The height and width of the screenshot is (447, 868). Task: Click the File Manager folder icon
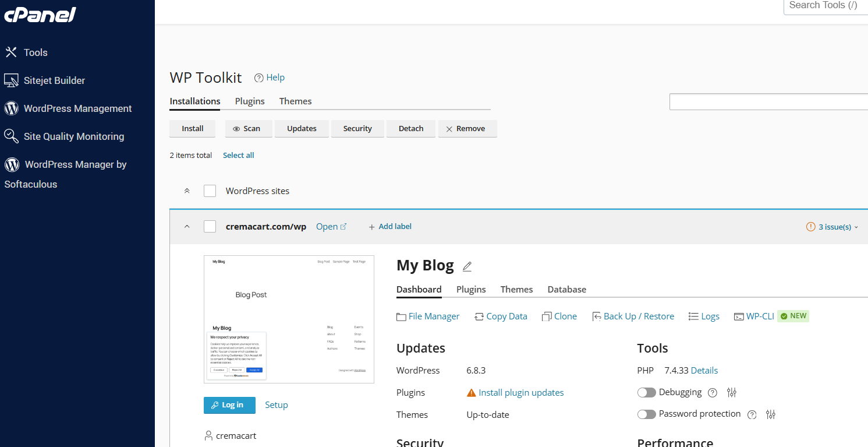(x=401, y=316)
